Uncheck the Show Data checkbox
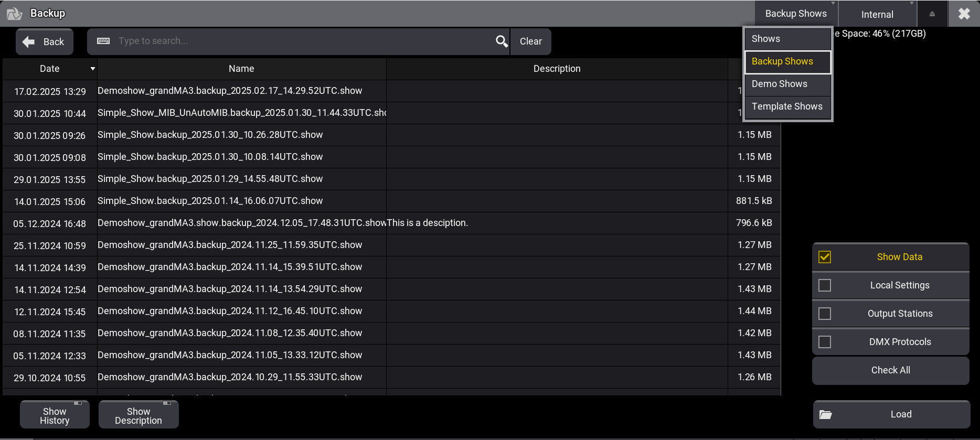 coord(825,257)
